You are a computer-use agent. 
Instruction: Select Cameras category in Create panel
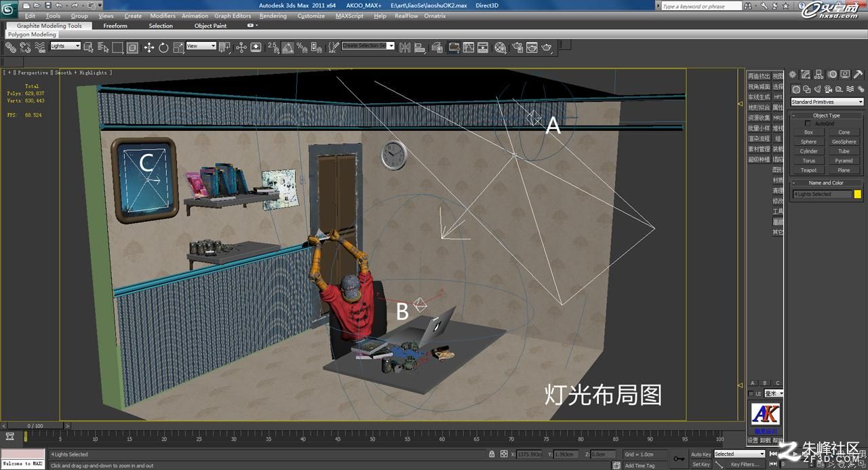coord(827,89)
